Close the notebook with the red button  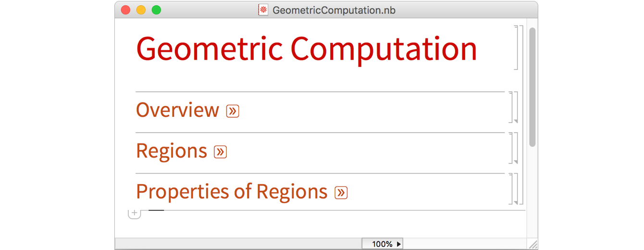point(126,10)
